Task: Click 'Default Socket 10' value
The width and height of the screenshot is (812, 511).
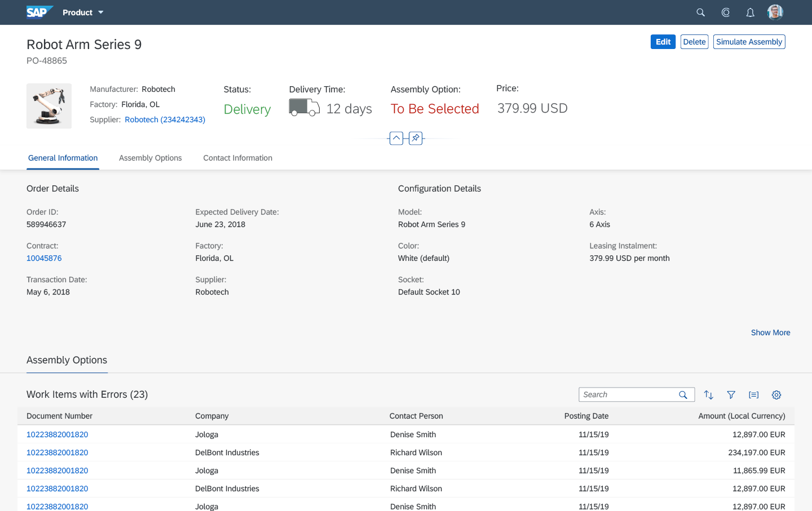Action: point(429,292)
